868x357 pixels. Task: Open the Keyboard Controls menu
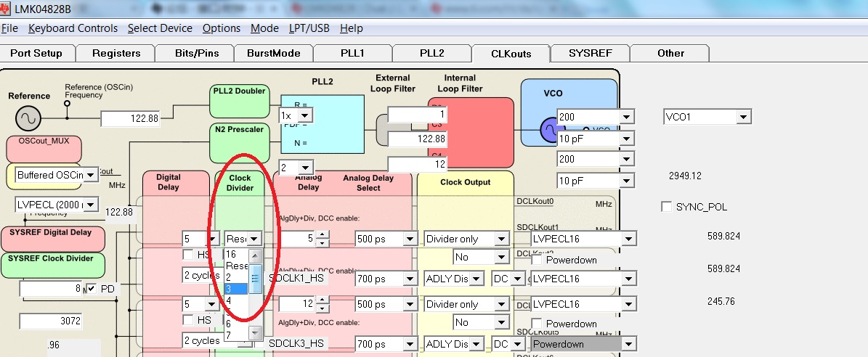73,28
